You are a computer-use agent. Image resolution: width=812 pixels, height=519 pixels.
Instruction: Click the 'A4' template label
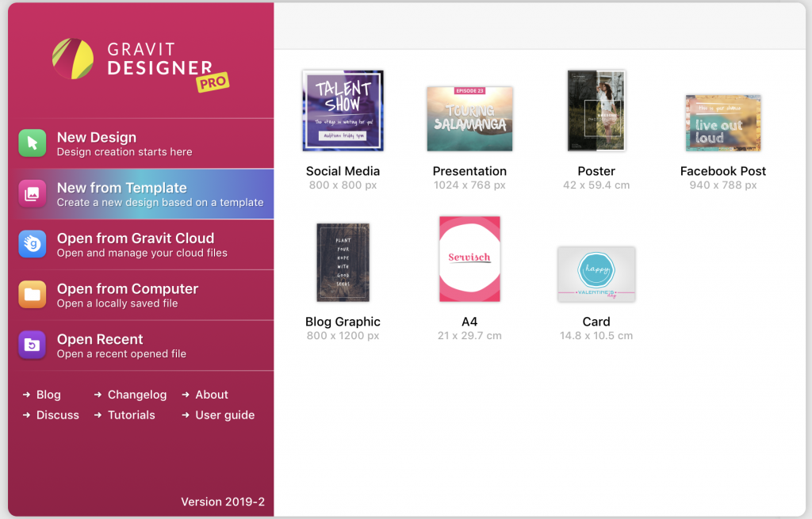pyautogui.click(x=469, y=322)
